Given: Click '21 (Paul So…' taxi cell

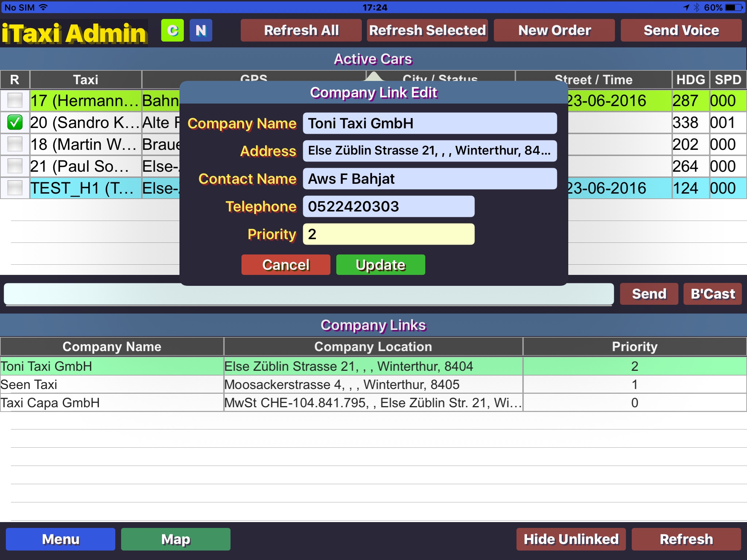Looking at the screenshot, I should click(x=86, y=166).
